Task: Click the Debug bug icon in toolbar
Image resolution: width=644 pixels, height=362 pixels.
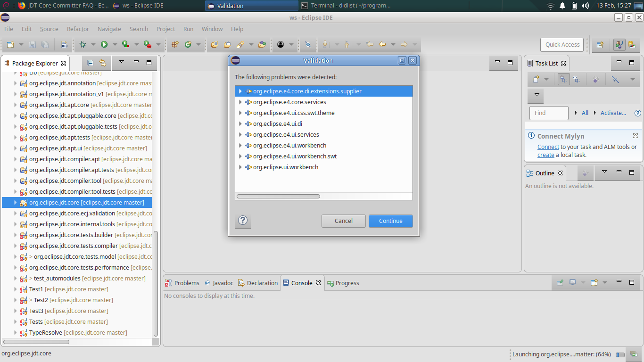Action: pos(83,44)
